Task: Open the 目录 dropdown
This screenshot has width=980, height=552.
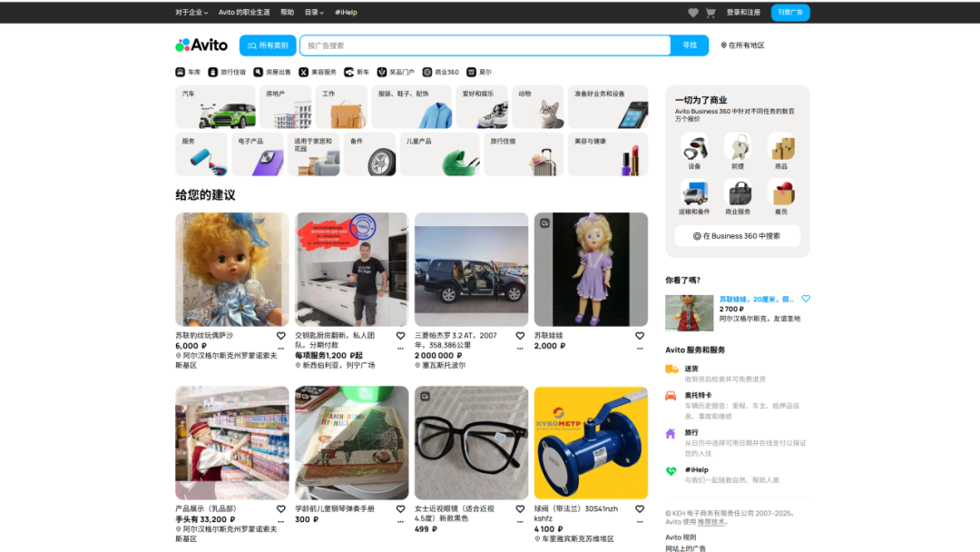Action: (312, 13)
